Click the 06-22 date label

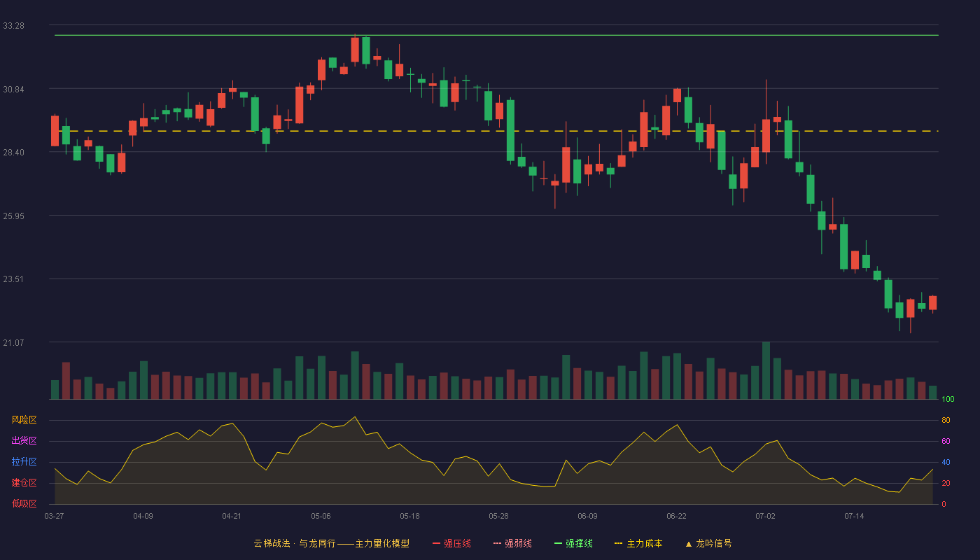click(676, 516)
